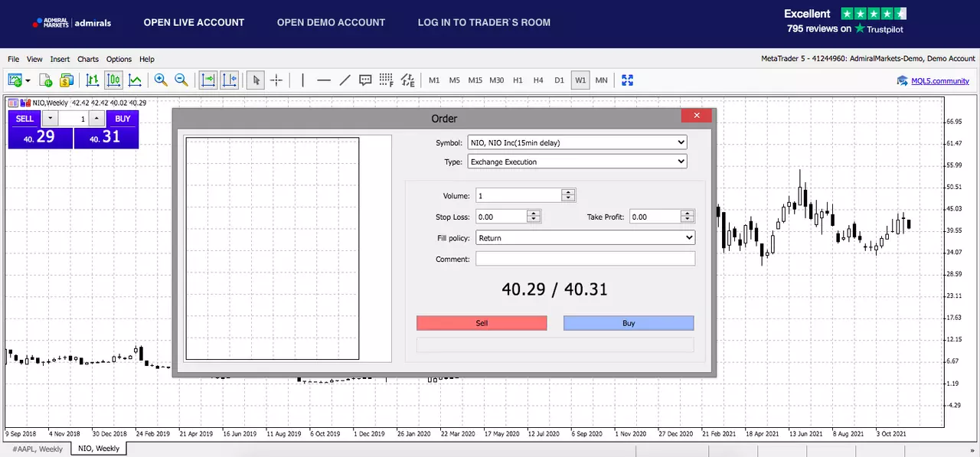This screenshot has width=980, height=457.
Task: Open the Admirals logo homepage
Action: tap(72, 22)
